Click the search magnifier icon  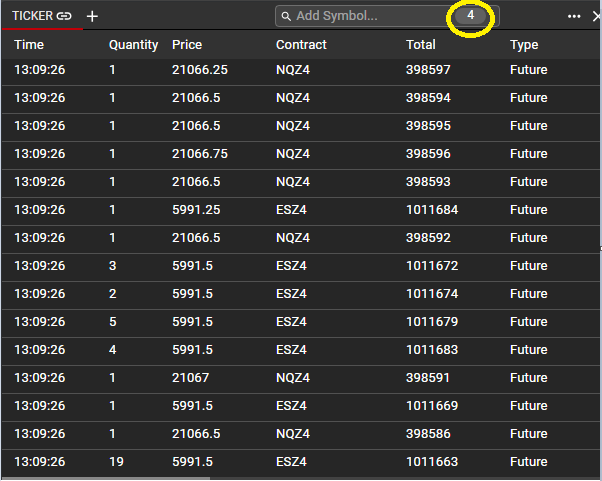coord(286,16)
